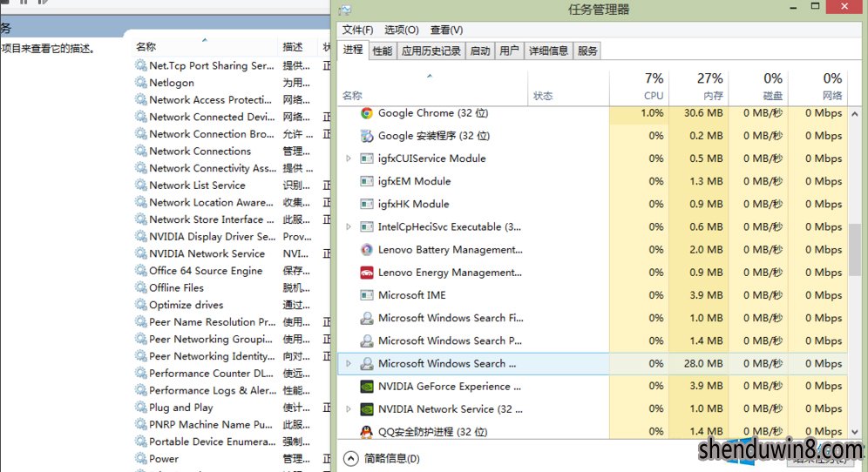868x472 pixels.
Task: Switch to the 应用历史记录 tab
Action: coord(431,51)
